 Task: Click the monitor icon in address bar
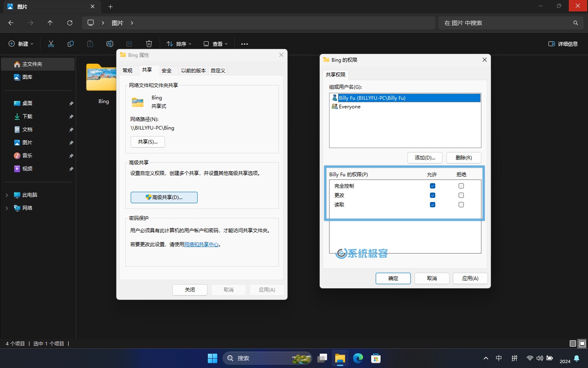coord(91,23)
